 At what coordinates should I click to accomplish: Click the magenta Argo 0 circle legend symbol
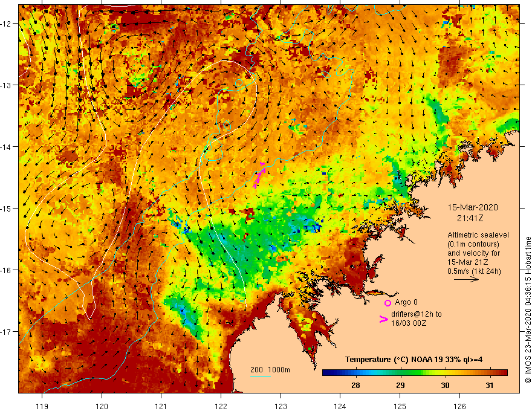(x=388, y=303)
